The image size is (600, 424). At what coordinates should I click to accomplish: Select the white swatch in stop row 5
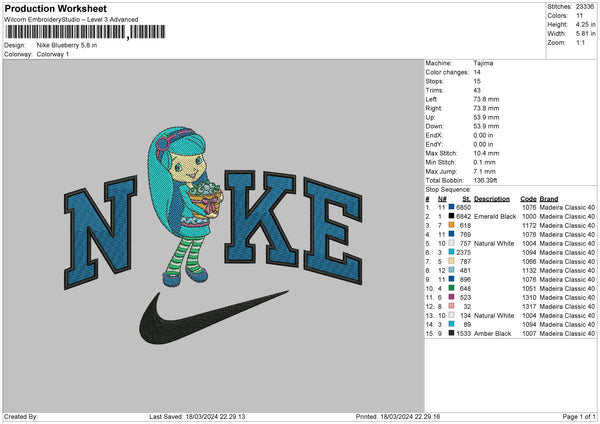[x=452, y=243]
